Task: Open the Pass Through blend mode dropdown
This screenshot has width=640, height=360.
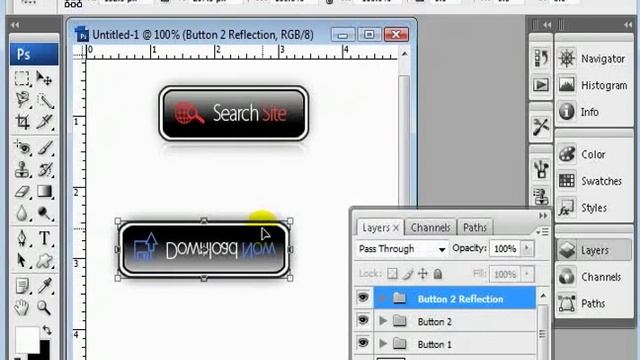Action: 402,249
